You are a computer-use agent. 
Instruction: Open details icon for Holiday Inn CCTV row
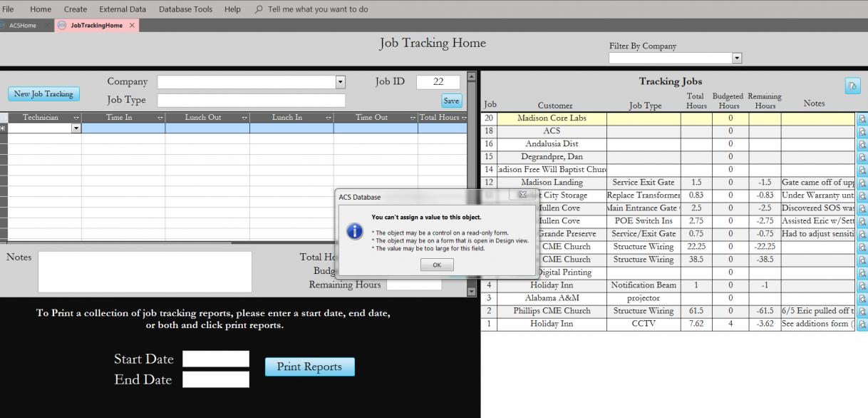[862, 324]
